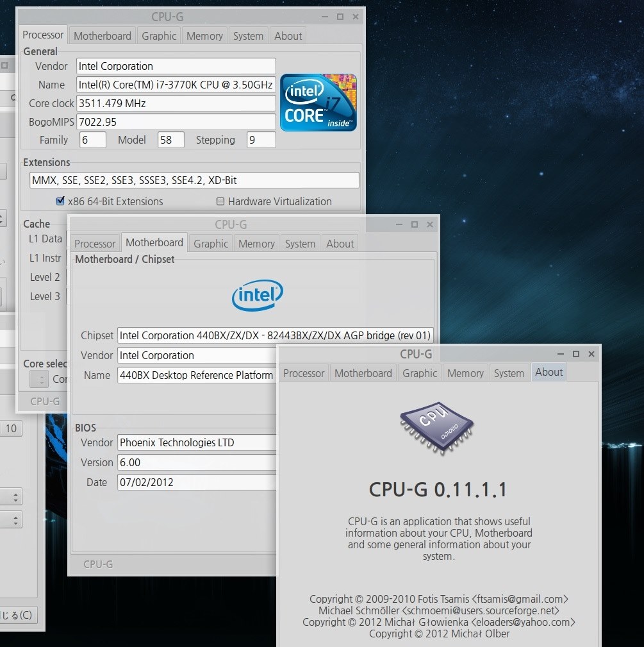Click the BIOS Version field showing 6.00

coord(197,462)
